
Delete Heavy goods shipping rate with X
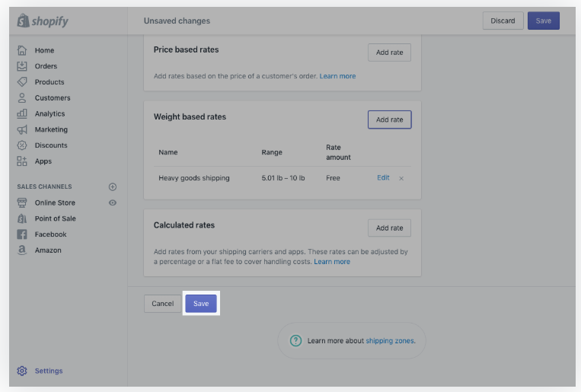tap(401, 178)
